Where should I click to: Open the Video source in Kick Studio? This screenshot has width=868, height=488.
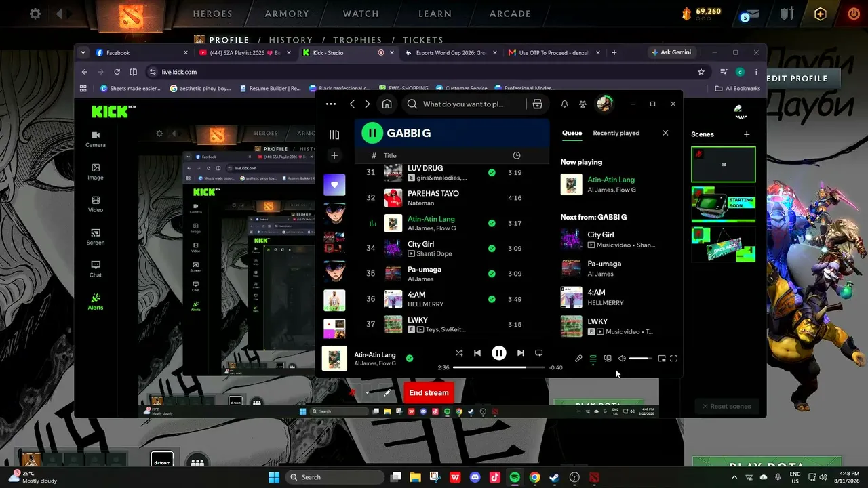click(96, 205)
